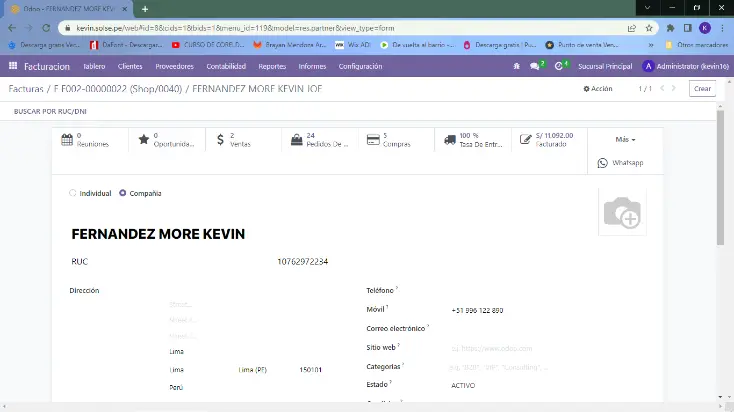The height and width of the screenshot is (412, 734).
Task: Click the camera icon to upload photo
Action: pyautogui.click(x=621, y=212)
